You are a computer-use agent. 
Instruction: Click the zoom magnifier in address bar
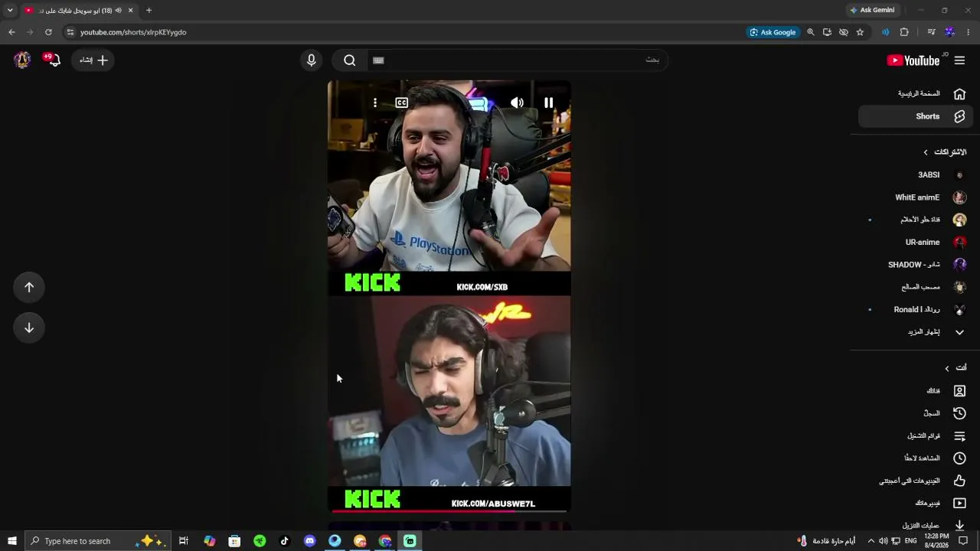tap(811, 32)
